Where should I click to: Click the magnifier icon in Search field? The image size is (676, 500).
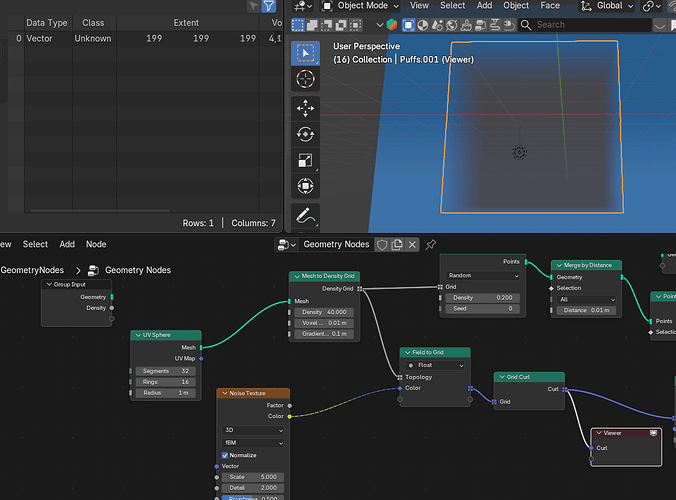(x=526, y=25)
